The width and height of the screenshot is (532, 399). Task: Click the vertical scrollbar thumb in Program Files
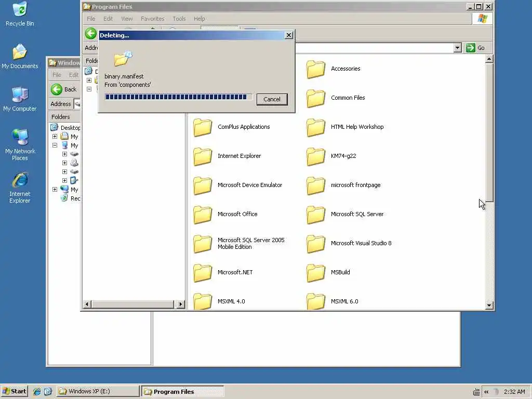click(489, 132)
